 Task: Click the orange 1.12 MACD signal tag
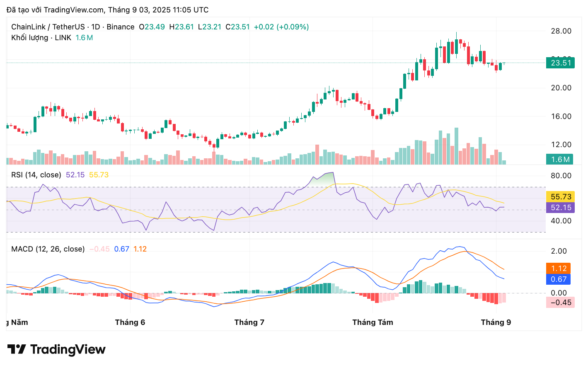(x=558, y=269)
